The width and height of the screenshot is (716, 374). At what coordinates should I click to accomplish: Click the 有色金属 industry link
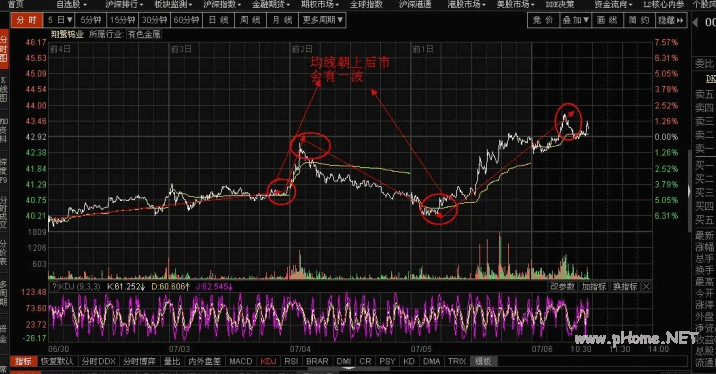144,34
